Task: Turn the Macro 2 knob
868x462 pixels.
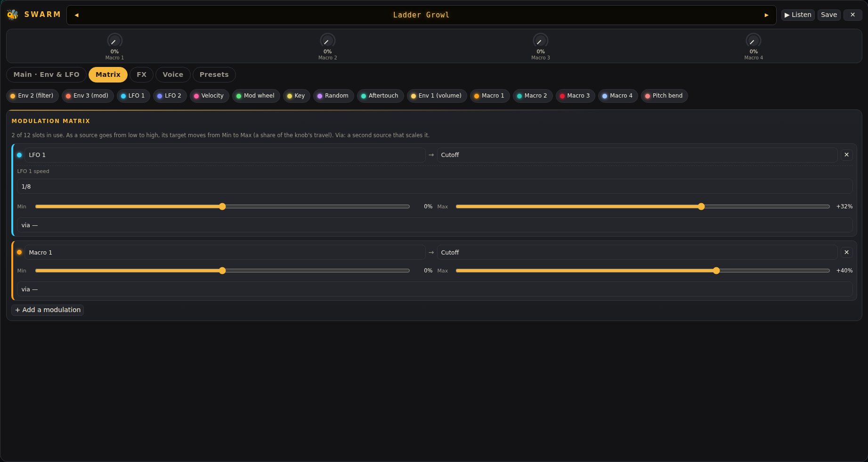Action: click(x=327, y=41)
